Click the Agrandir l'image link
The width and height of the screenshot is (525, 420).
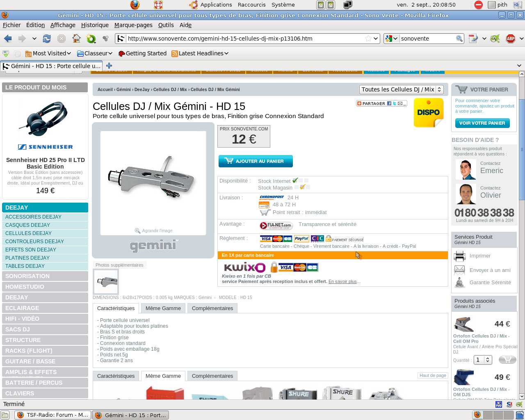click(153, 231)
